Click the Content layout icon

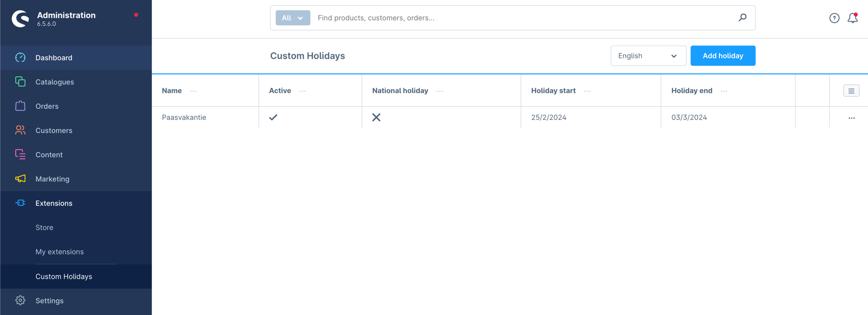pos(20,154)
